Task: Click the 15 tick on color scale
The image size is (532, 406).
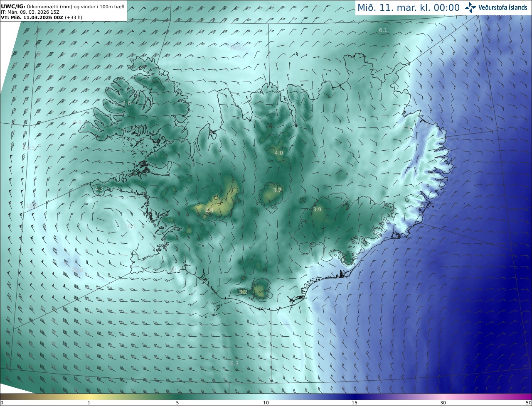Action: pyautogui.click(x=355, y=403)
